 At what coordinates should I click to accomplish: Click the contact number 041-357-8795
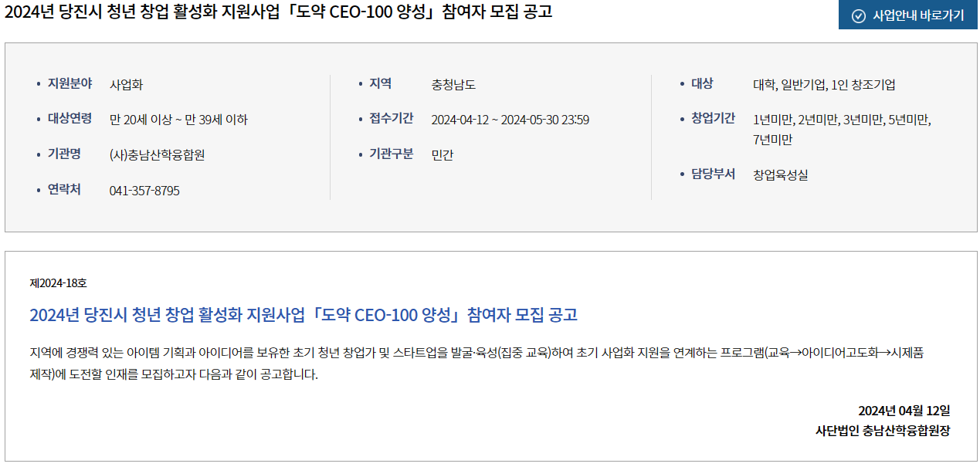point(144,191)
